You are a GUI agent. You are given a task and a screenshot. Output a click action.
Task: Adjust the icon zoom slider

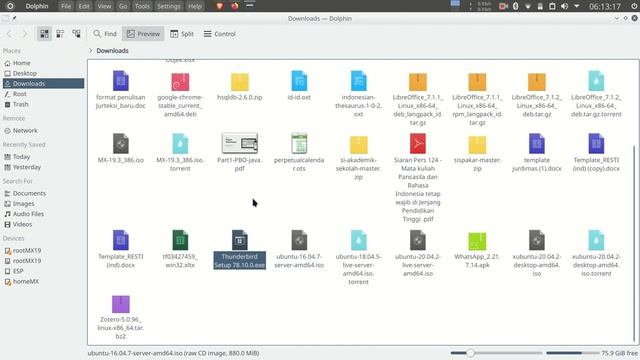pyautogui.click(x=496, y=353)
